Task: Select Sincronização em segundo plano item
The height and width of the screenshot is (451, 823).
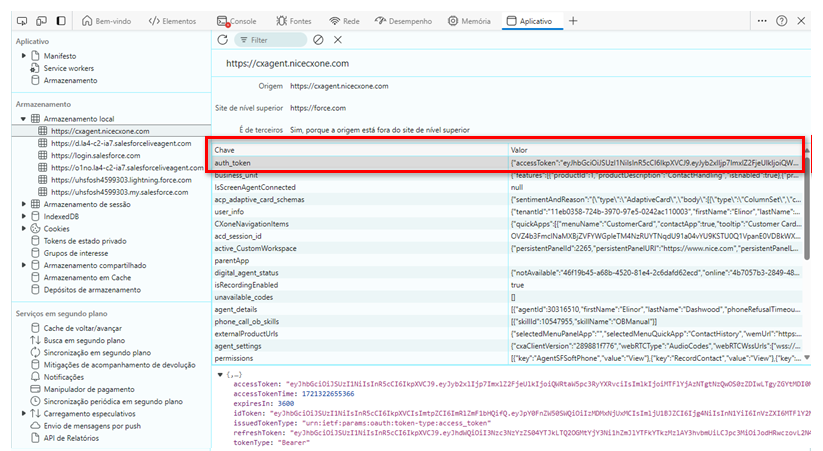Action: 97,353
